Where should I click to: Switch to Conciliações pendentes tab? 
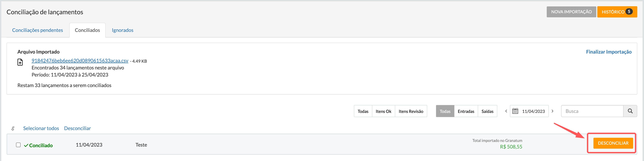[37, 30]
